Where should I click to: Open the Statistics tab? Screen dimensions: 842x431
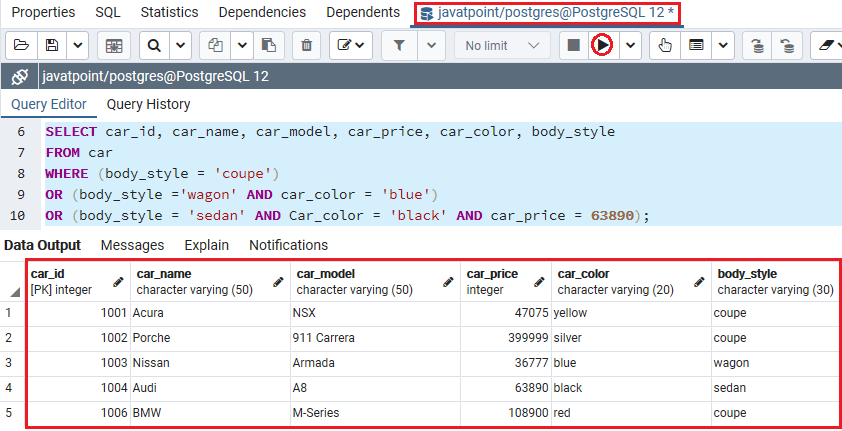coord(169,12)
